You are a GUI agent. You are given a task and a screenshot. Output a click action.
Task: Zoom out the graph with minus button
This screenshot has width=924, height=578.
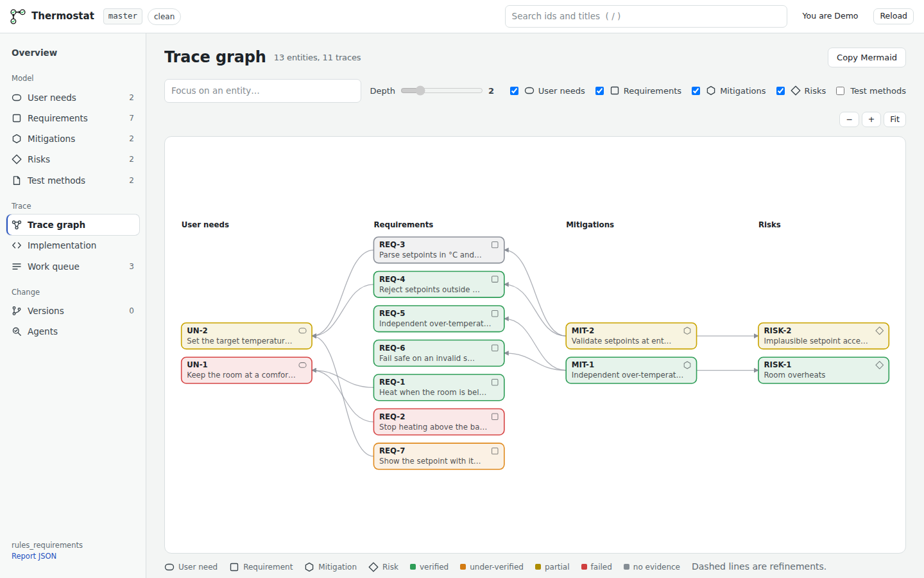click(849, 119)
